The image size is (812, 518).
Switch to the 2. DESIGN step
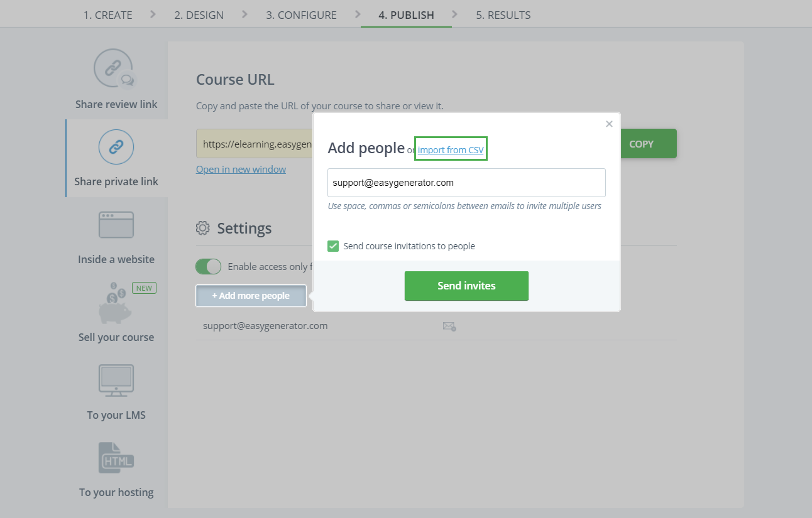click(199, 15)
